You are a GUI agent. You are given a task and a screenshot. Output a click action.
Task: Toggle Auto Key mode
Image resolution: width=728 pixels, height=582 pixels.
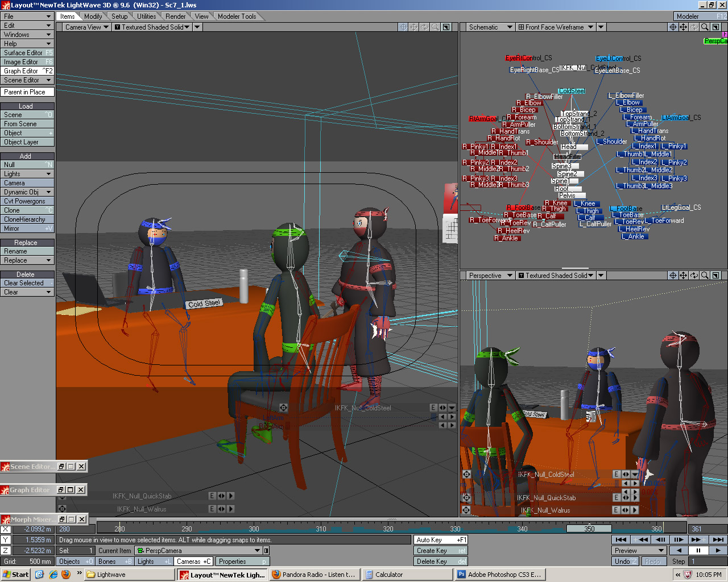coord(441,540)
